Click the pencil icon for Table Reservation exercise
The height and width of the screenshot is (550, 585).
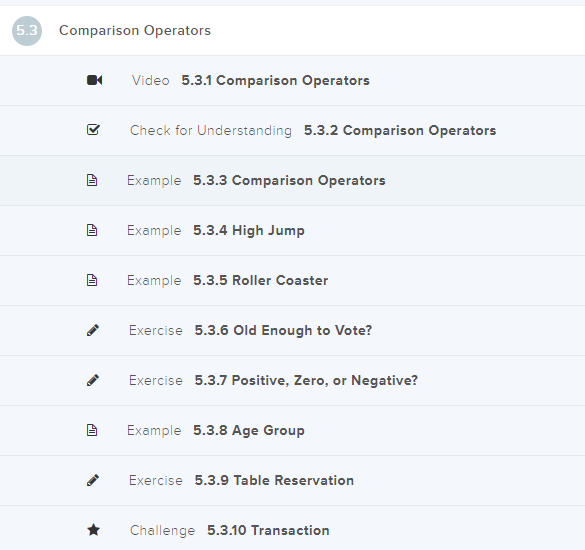pos(93,480)
